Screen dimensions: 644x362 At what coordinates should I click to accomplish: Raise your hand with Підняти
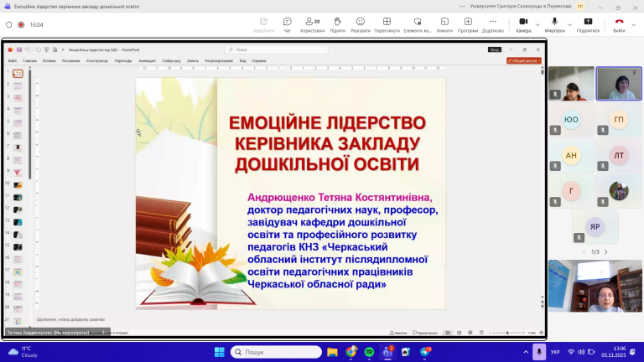tap(337, 23)
